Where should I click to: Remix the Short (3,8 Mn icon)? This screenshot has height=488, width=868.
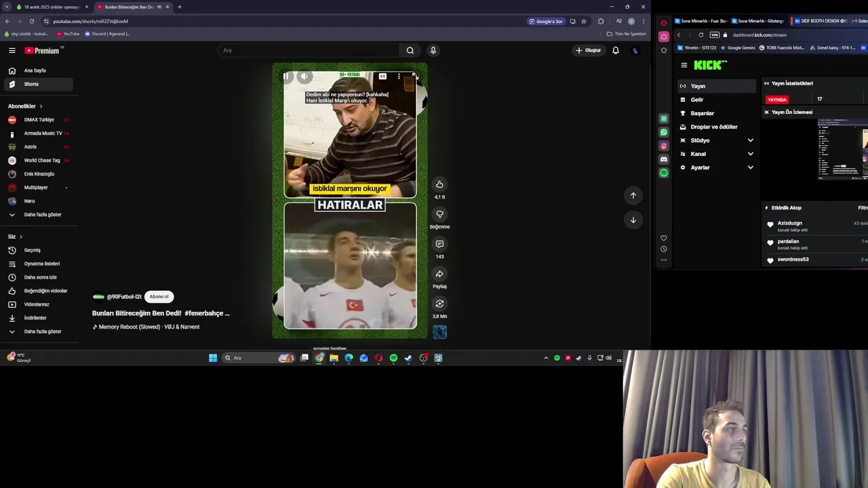439,304
